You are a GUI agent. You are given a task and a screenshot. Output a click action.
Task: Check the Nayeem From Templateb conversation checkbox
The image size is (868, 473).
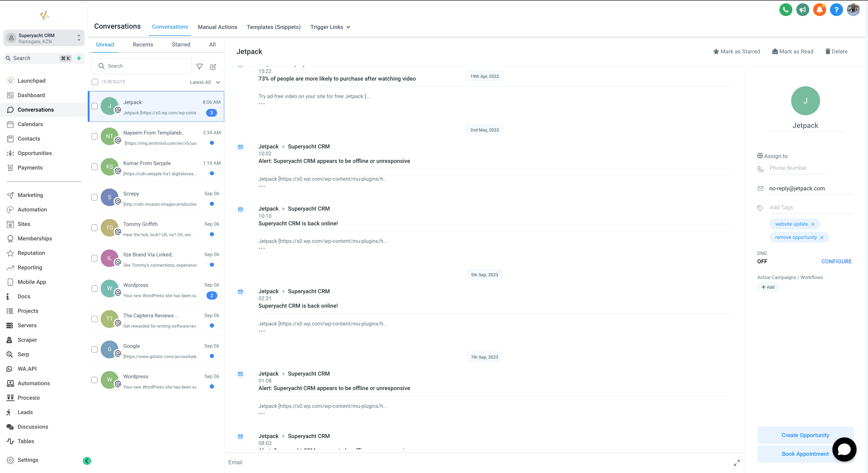point(95,136)
